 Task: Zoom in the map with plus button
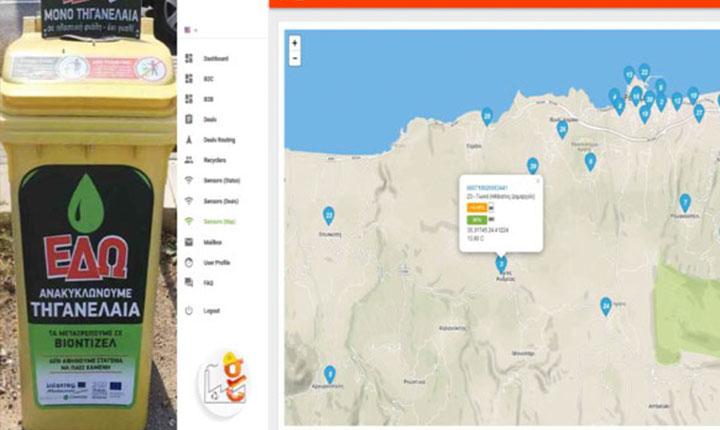(295, 43)
